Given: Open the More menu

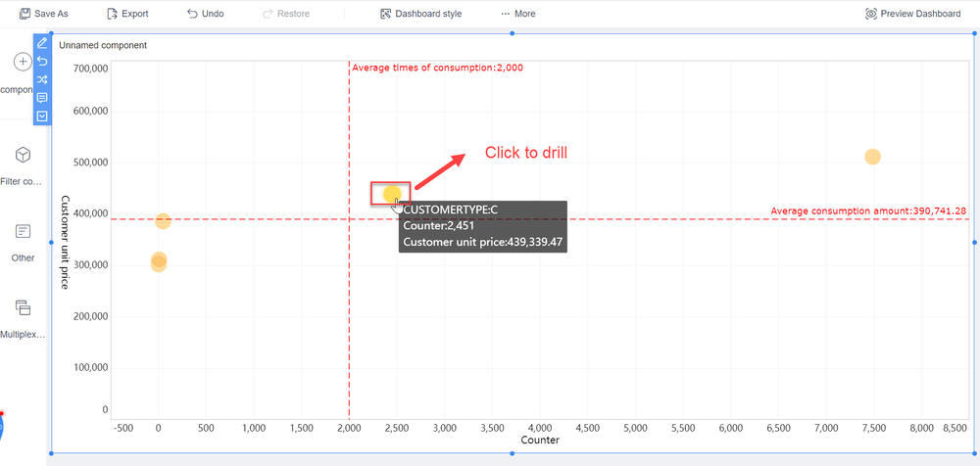Looking at the screenshot, I should coord(517,14).
